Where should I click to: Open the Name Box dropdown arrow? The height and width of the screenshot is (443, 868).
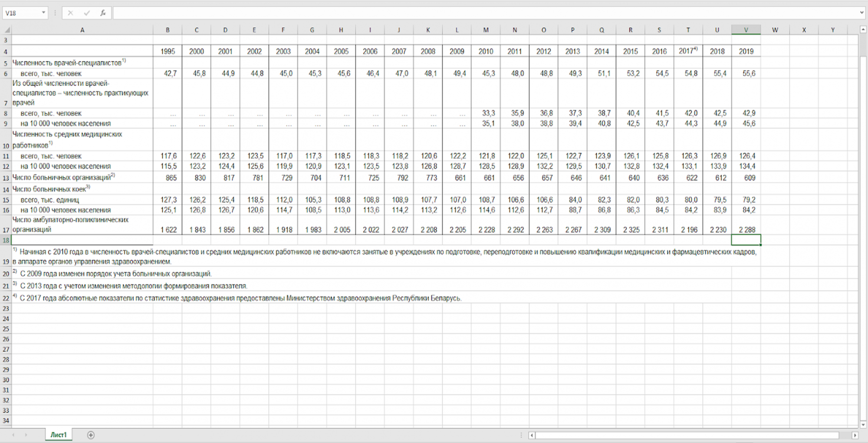(43, 13)
